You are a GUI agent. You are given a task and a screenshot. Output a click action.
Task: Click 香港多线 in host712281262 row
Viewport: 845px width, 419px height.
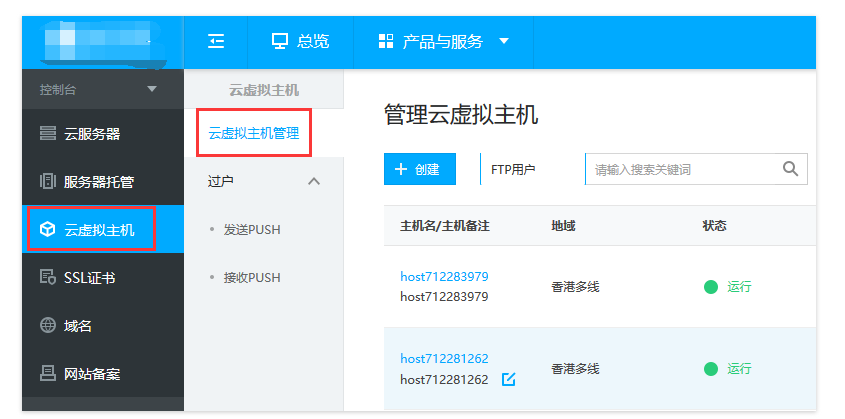click(575, 369)
